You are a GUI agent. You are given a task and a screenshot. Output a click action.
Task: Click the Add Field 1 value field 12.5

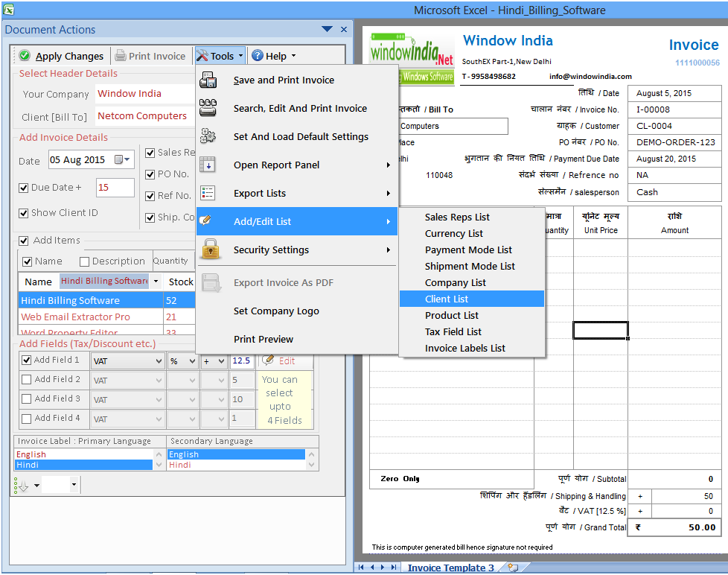coord(242,361)
